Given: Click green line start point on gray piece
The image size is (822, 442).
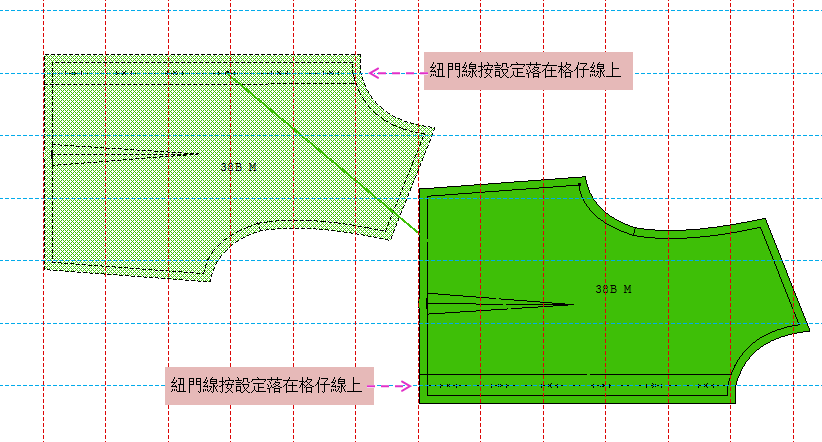Looking at the screenshot, I should (x=229, y=72).
